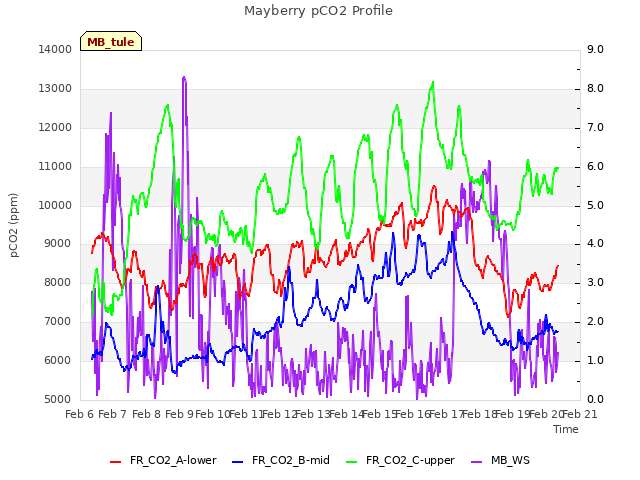The width and height of the screenshot is (640, 480).
Task: Click the Feb 21 date label
Action: click(580, 414)
